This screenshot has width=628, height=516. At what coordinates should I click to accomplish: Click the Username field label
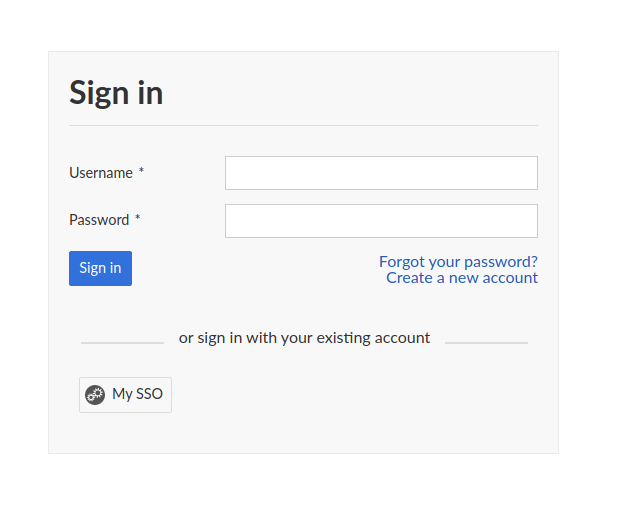coord(101,173)
